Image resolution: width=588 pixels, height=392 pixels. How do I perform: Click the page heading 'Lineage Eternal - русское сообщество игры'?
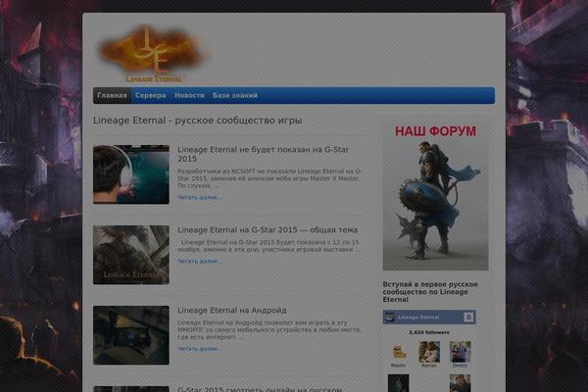pos(198,121)
